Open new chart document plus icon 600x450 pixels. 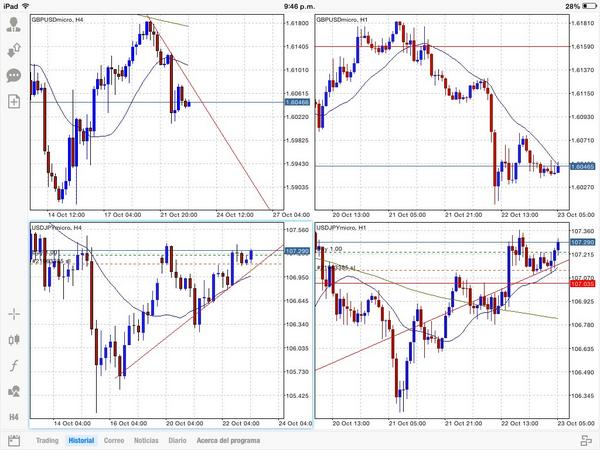pyautogui.click(x=14, y=101)
